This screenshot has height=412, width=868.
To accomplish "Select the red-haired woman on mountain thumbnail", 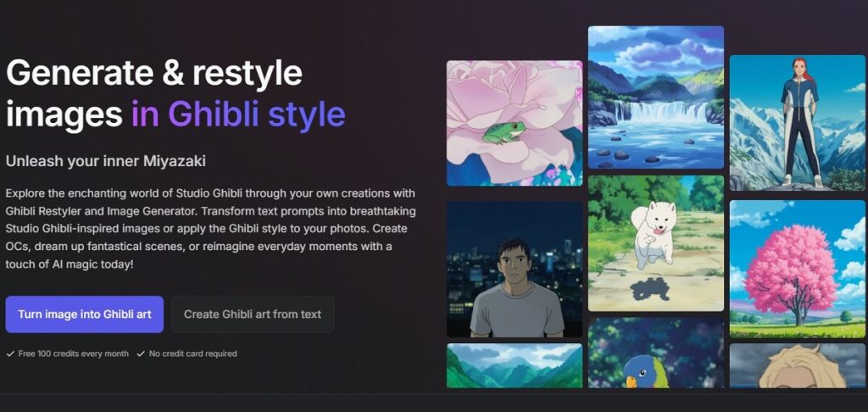I will pos(797,123).
